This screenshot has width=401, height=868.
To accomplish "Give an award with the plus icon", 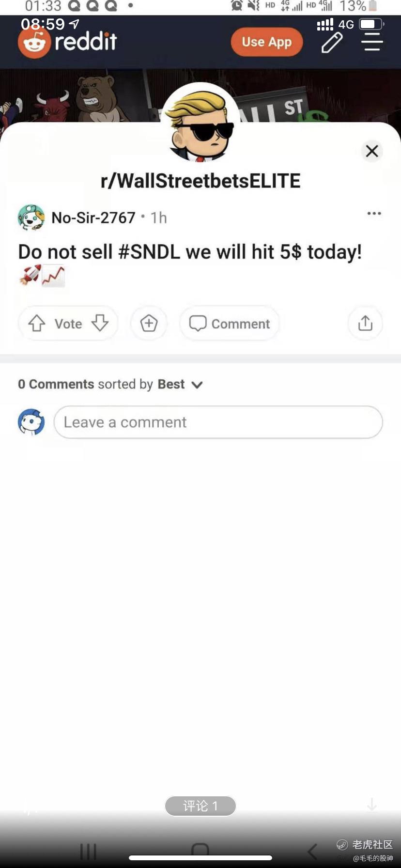I will coord(149,324).
